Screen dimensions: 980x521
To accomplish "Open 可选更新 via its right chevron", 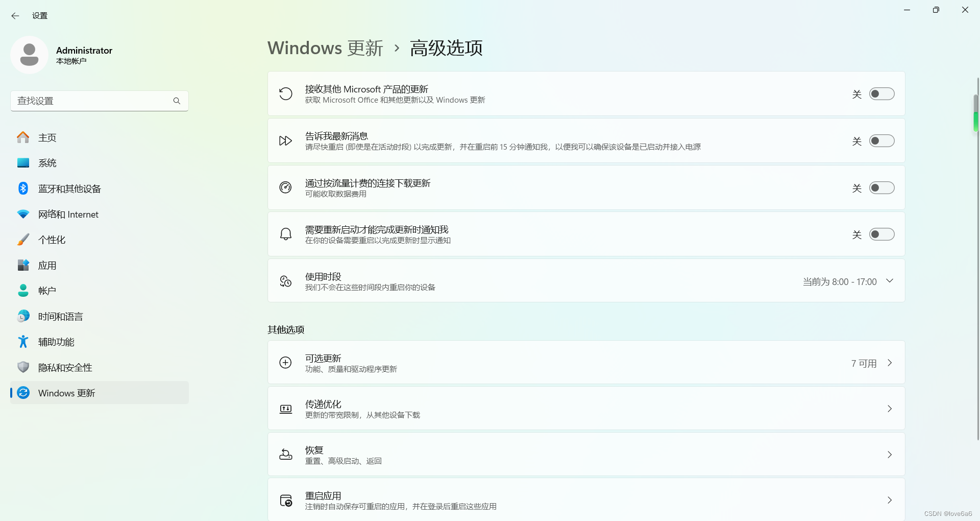I will pos(890,363).
